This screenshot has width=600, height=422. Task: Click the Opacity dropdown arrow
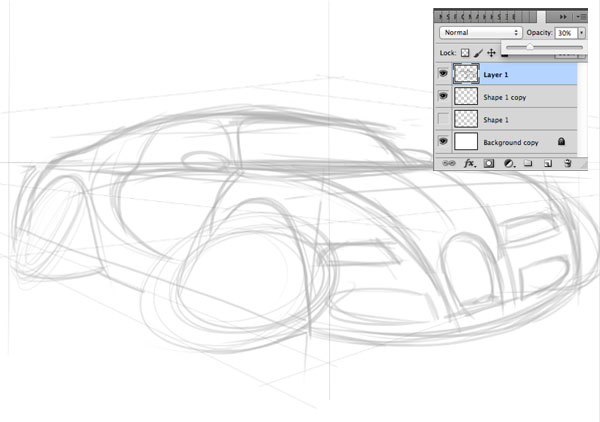[x=582, y=33]
